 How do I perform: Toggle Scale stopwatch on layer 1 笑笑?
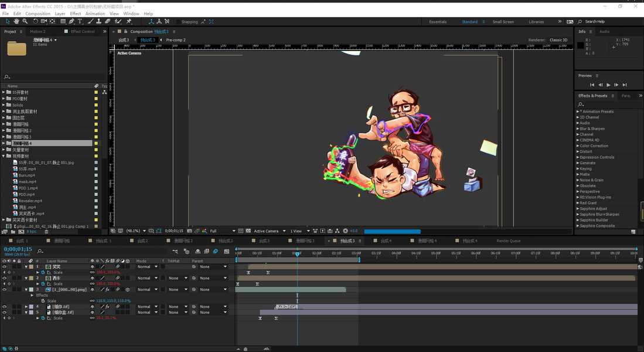click(x=43, y=273)
